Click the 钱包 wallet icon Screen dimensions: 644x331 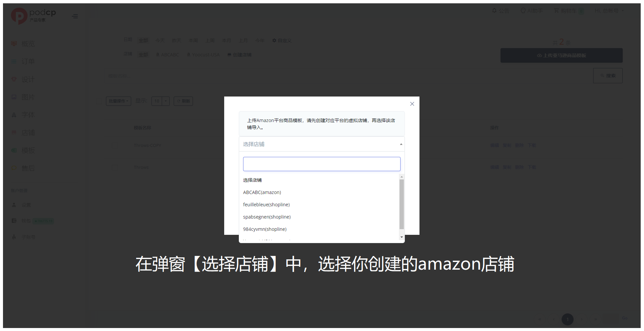point(14,221)
